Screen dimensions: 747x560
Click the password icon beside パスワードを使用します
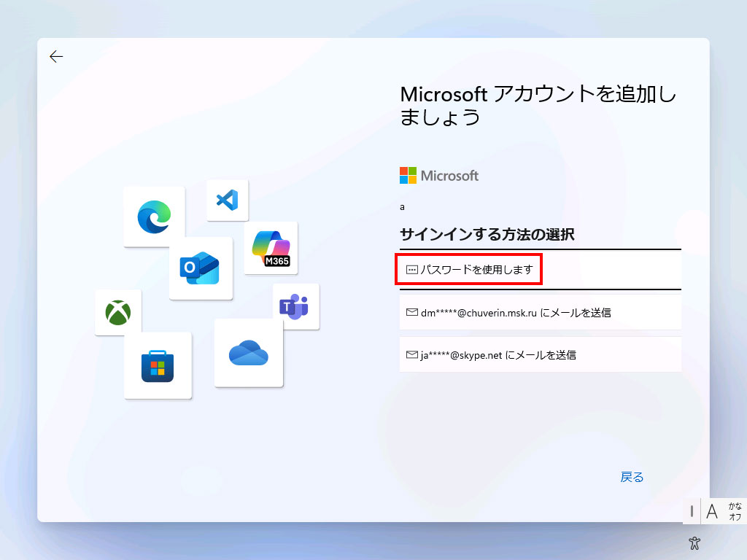pos(411,270)
